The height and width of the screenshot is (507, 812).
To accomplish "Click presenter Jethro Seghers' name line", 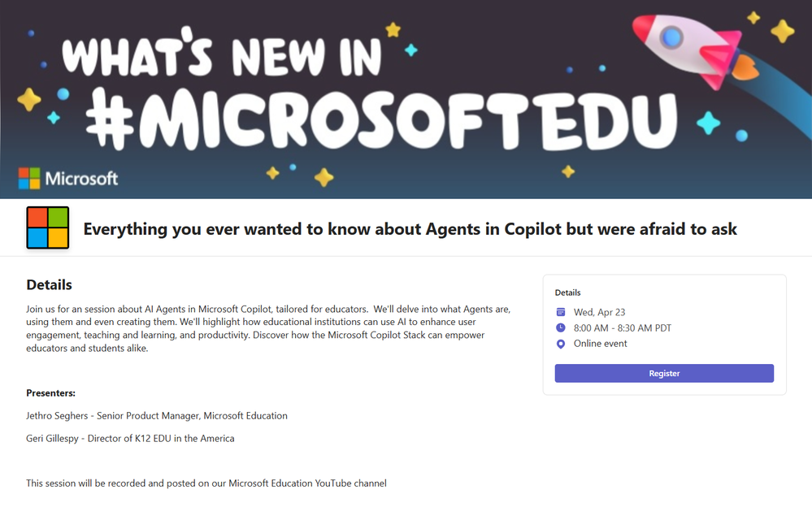I will tap(157, 416).
